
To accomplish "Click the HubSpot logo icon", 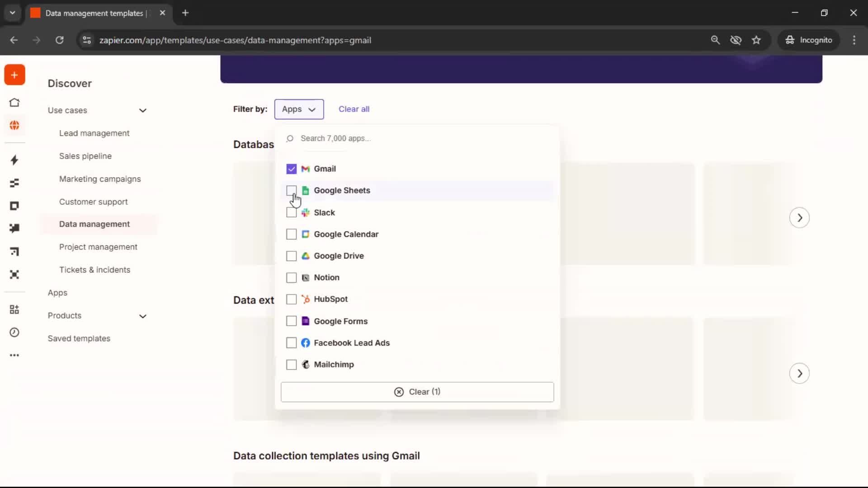I will (306, 299).
